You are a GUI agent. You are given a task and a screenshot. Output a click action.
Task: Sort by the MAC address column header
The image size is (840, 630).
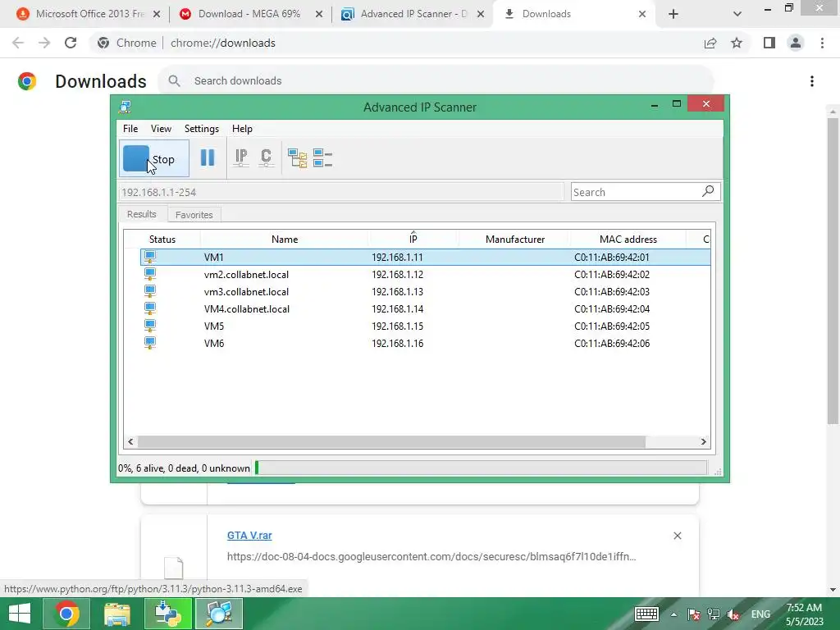(x=628, y=239)
